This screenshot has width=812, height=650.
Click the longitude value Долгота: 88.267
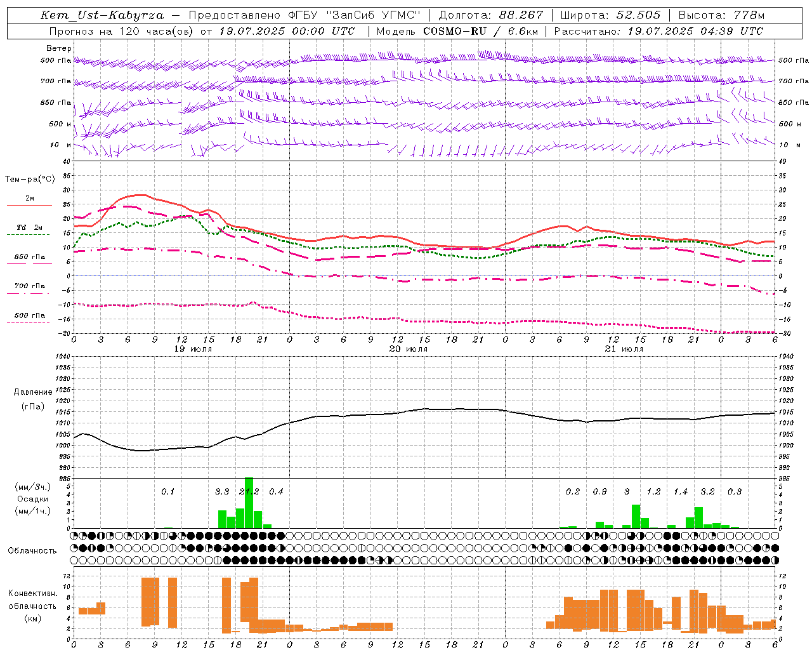coord(491,15)
